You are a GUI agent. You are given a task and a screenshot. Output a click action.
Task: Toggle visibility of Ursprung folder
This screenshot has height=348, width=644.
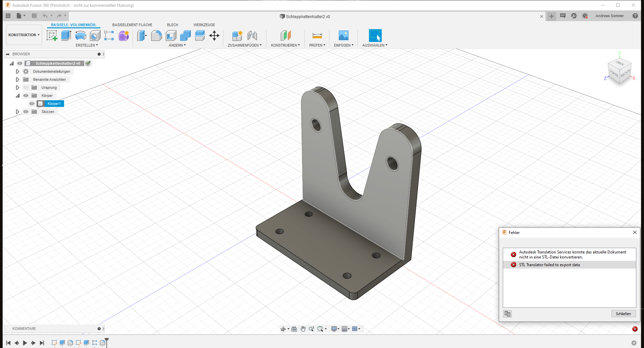[x=26, y=88]
